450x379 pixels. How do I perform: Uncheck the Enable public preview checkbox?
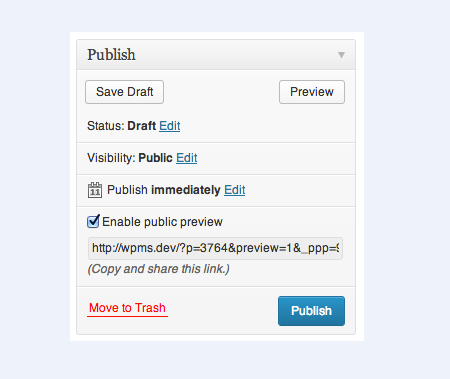93,221
